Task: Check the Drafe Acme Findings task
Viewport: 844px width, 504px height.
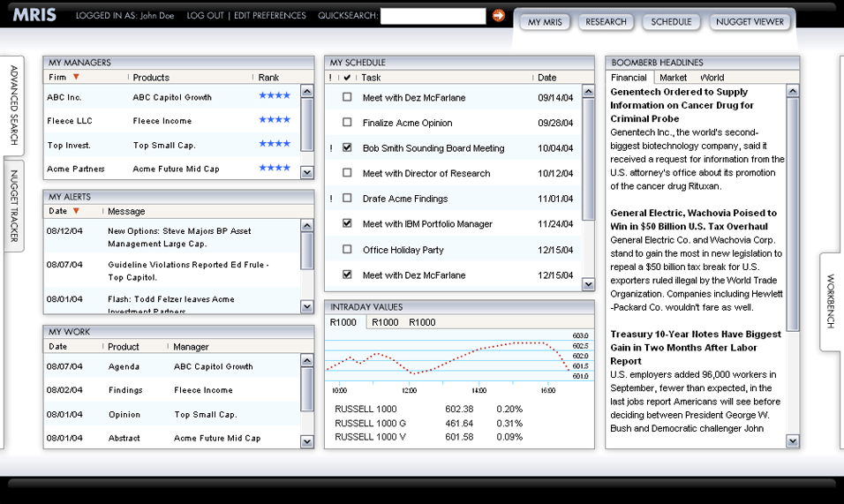Action: [347, 198]
